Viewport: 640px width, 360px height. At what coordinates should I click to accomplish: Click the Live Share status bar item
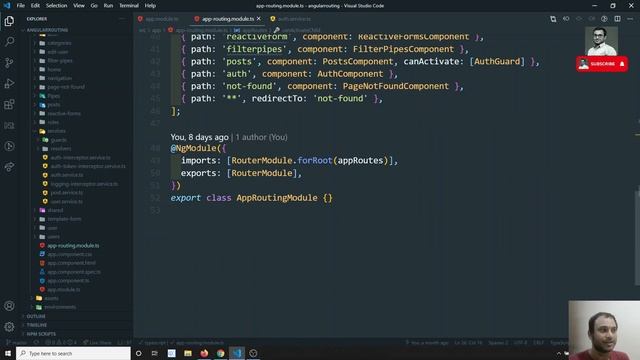pos(97,342)
